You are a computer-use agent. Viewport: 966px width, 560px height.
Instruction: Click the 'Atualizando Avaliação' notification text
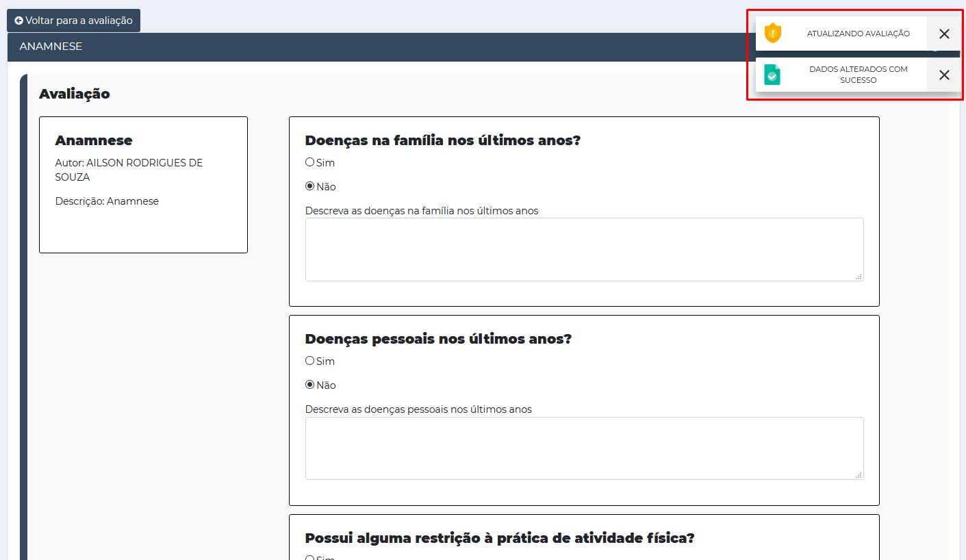pos(858,34)
